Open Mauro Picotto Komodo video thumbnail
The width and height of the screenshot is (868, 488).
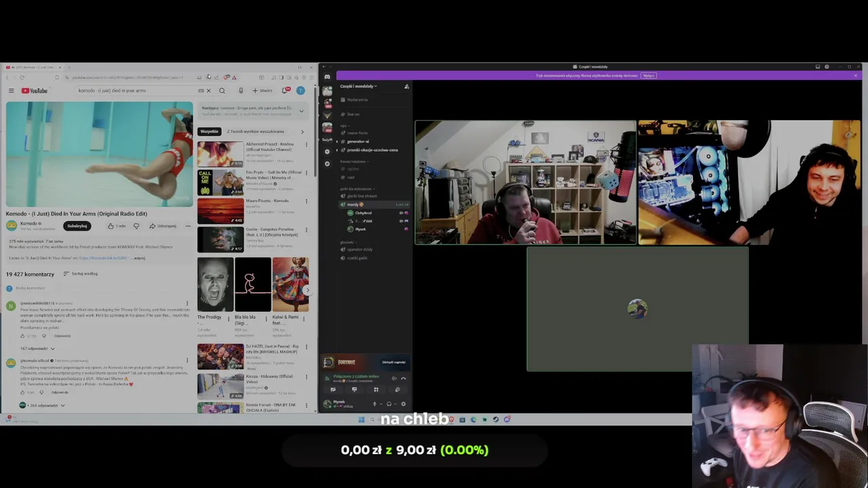click(220, 211)
